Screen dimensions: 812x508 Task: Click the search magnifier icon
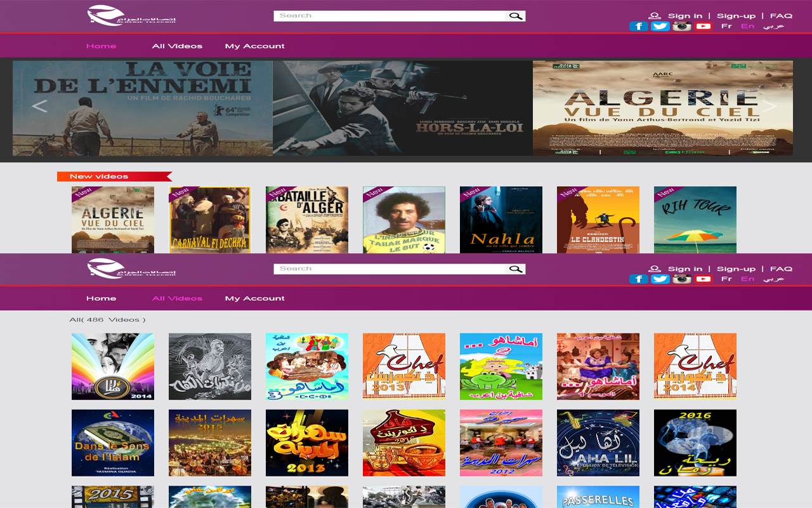[516, 15]
